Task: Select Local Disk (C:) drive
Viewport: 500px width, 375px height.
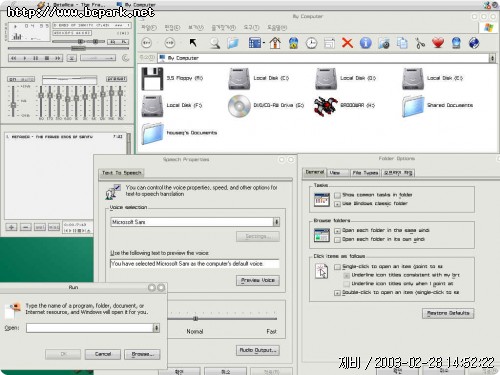Action: pos(239,79)
